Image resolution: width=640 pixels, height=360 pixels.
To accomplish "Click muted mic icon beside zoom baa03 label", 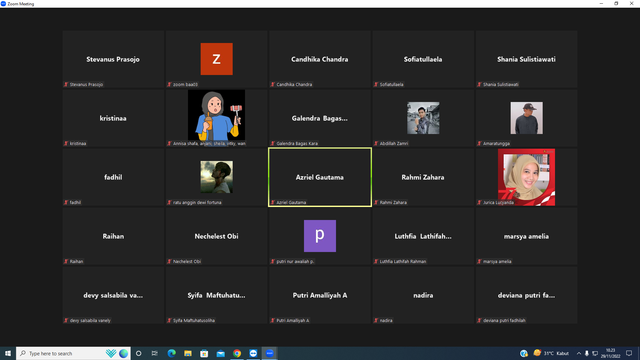I will (x=169, y=84).
